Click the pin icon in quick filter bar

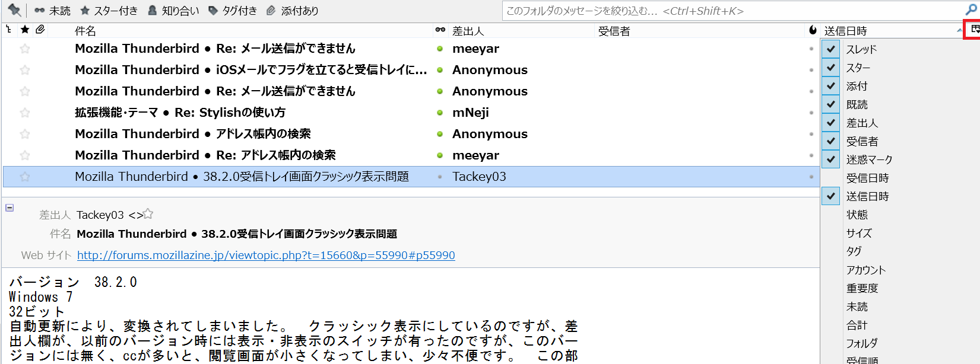[x=14, y=10]
